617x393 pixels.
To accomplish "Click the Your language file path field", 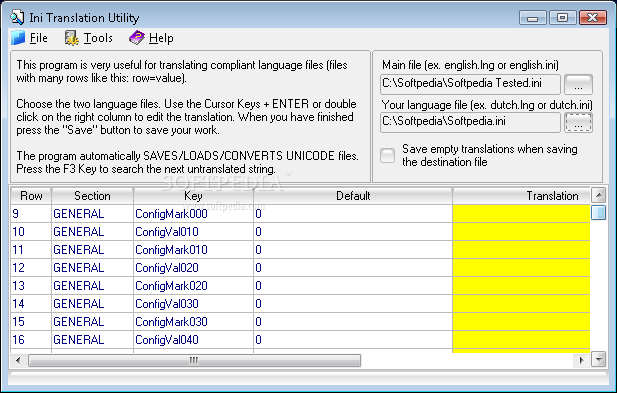I will (x=470, y=122).
